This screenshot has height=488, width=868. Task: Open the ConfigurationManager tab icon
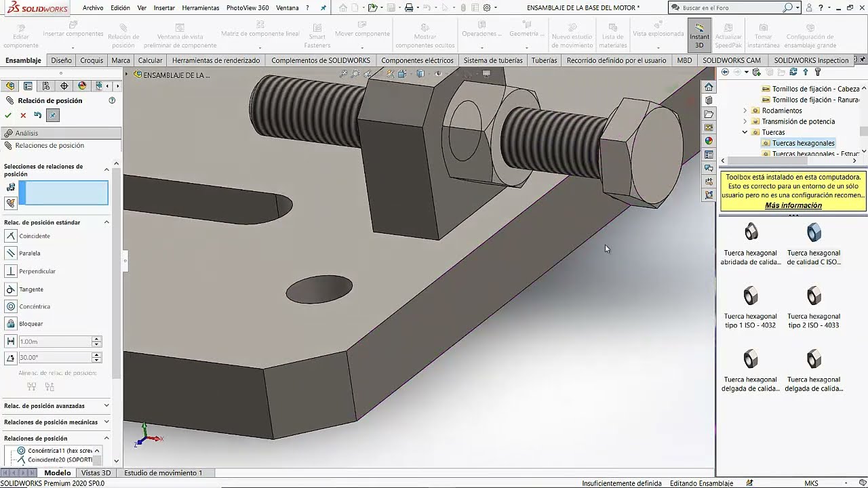tap(46, 86)
